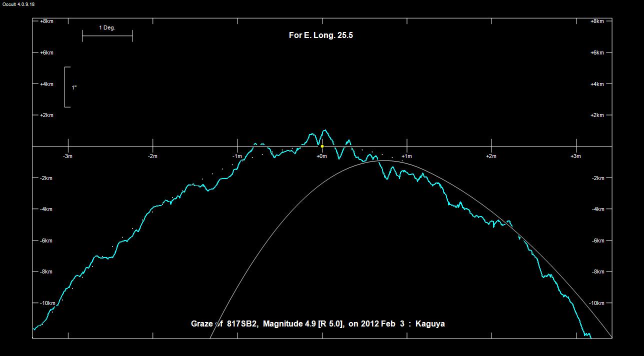Screen dimensions: 644x356
Task: Click the +0m time axis label
Action: click(322, 156)
